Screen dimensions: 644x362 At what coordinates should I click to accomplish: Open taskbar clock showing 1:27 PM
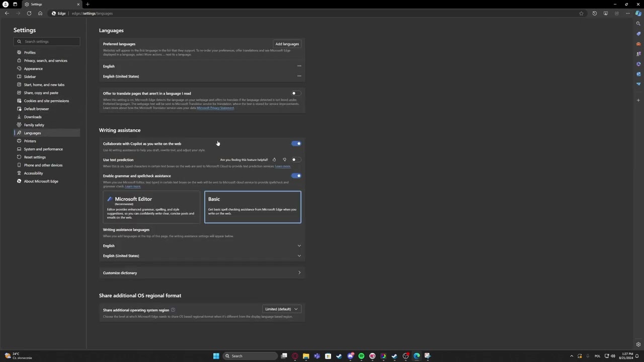point(627,356)
